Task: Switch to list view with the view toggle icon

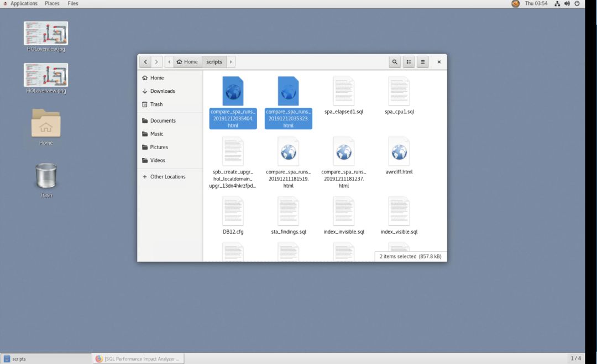Action: 409,62
